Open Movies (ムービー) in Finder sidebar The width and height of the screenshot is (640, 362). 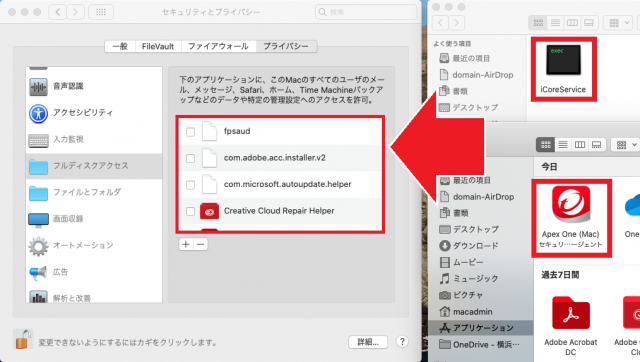[x=461, y=262]
